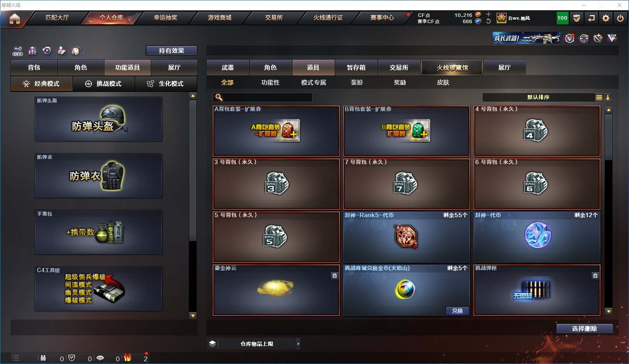
Task: Toggle the list view icon beside 默认排序
Action: [x=599, y=97]
